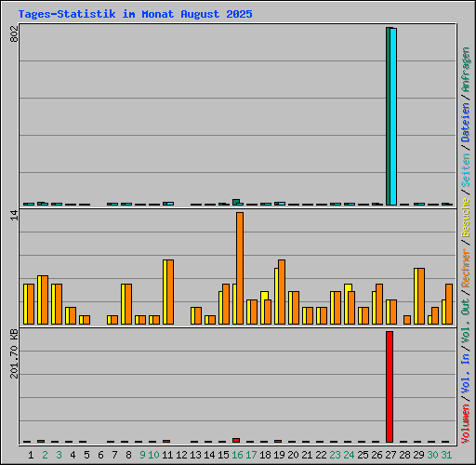
Task: Select x-axis day label 6
Action: point(100,455)
